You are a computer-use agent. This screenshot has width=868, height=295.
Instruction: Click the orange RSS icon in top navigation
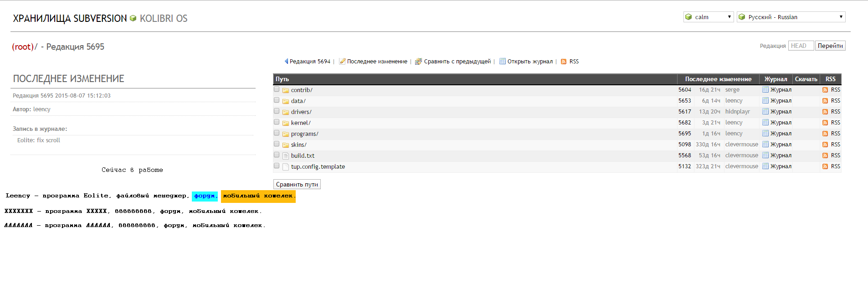564,62
